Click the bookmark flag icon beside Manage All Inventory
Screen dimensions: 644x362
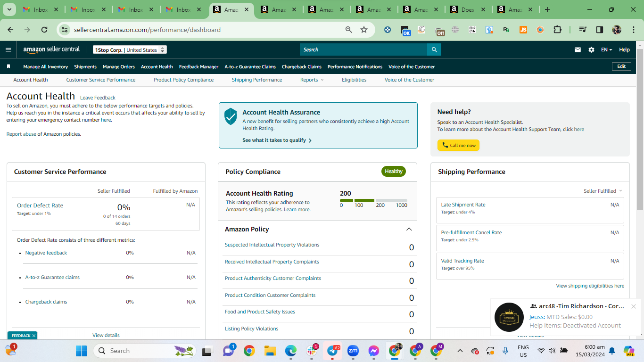pos(8,66)
